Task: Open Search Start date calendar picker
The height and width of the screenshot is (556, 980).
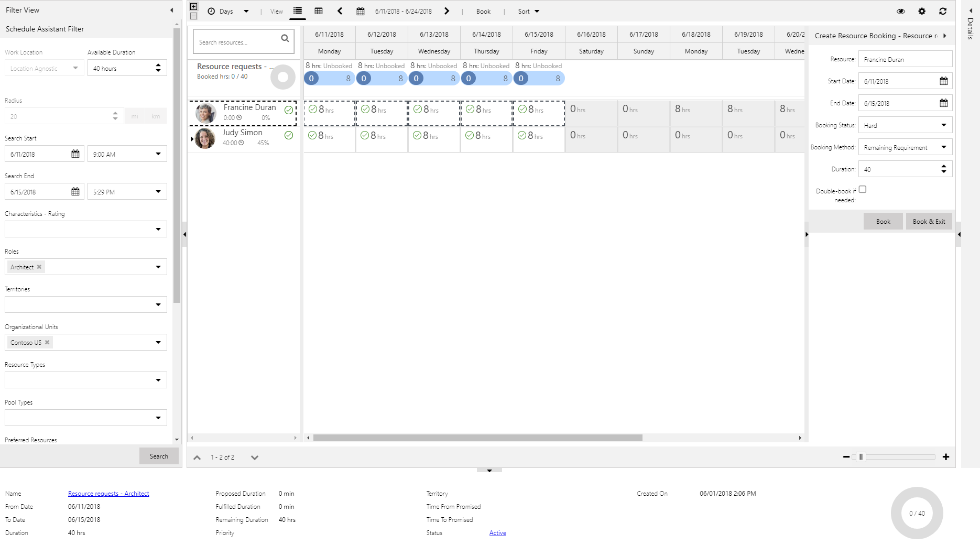Action: click(75, 154)
